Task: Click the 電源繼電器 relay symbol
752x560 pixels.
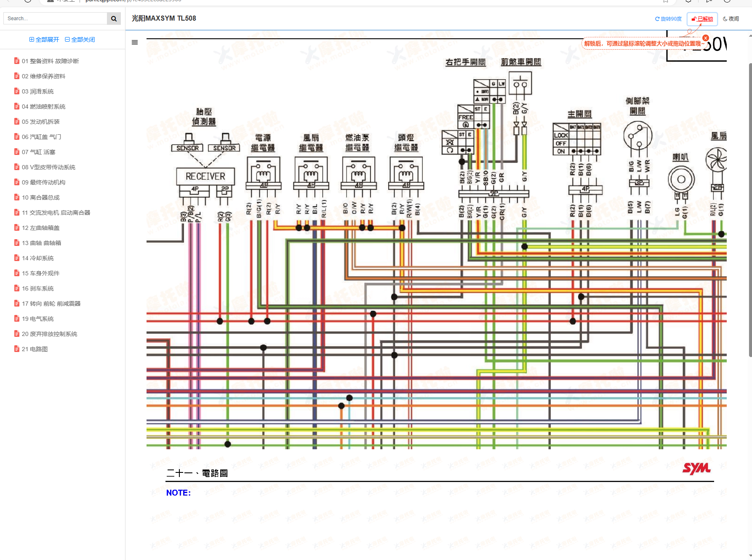Action: coord(264,173)
